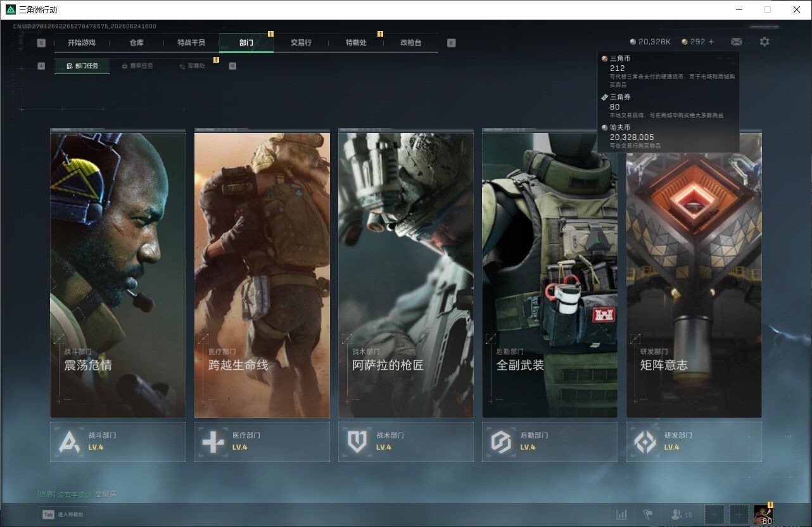Open the 医疗部门 LV.4 panel
Screen dimensions: 812x527
click(262, 441)
